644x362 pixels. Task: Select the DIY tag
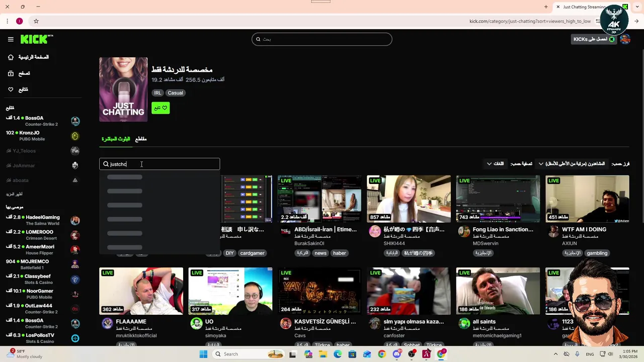click(x=230, y=253)
